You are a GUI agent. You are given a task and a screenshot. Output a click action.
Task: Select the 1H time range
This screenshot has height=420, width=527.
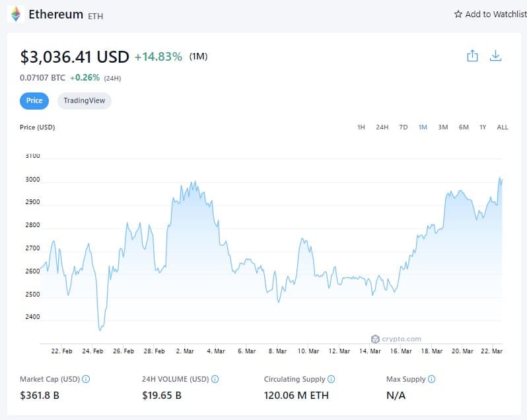(x=361, y=127)
